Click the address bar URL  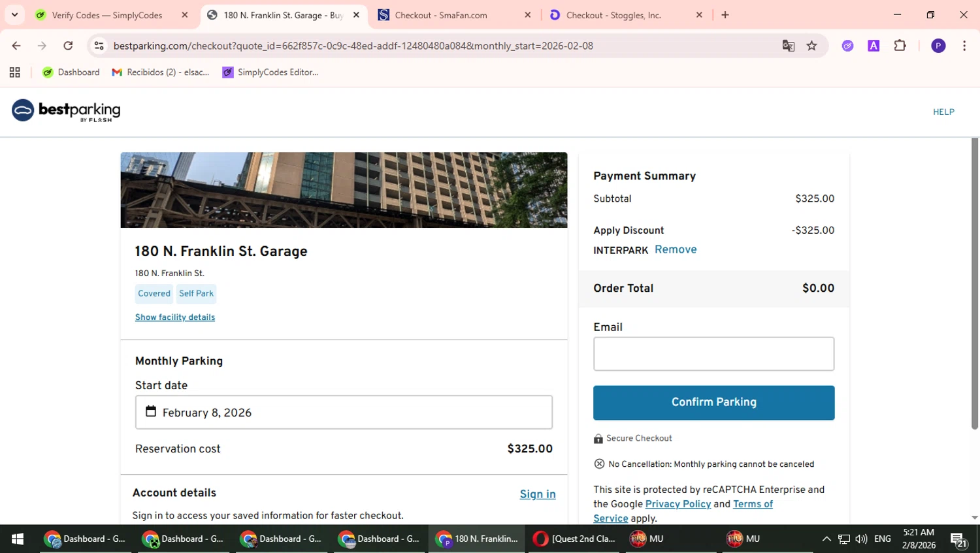pos(353,46)
